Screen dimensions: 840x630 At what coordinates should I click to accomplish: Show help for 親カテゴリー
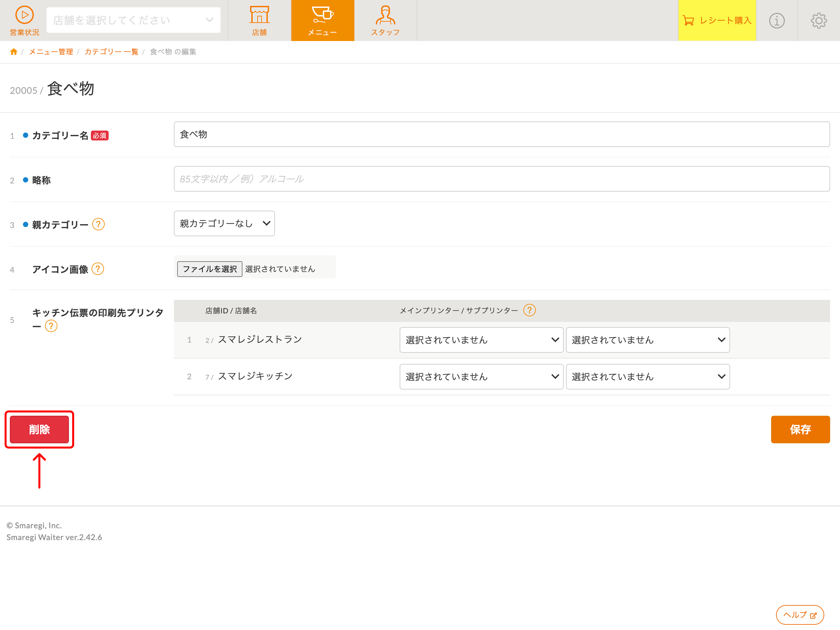98,224
